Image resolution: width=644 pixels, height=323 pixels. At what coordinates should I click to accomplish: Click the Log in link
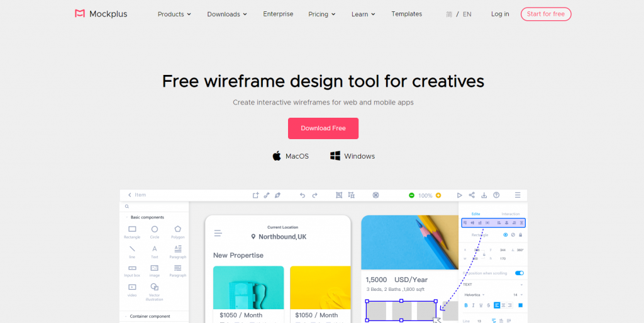point(500,14)
